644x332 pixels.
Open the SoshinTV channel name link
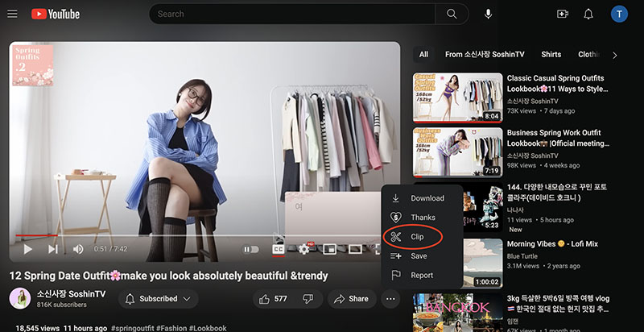pos(71,293)
